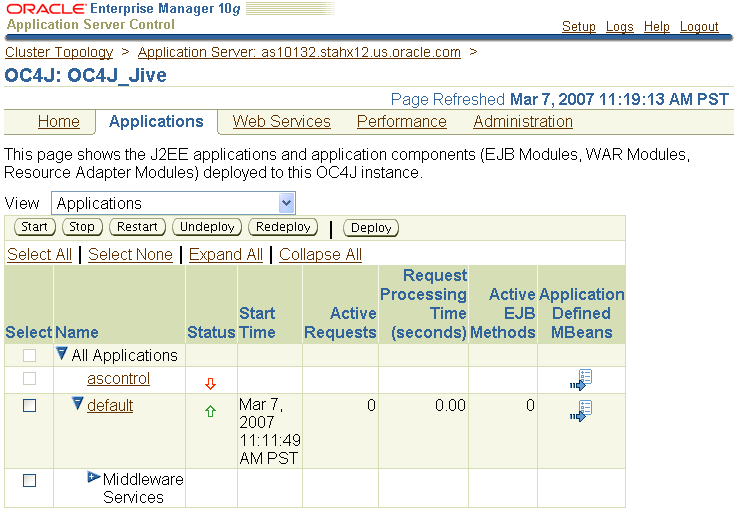This screenshot has height=512, width=741.
Task: Open the Logs link
Action: [620, 26]
